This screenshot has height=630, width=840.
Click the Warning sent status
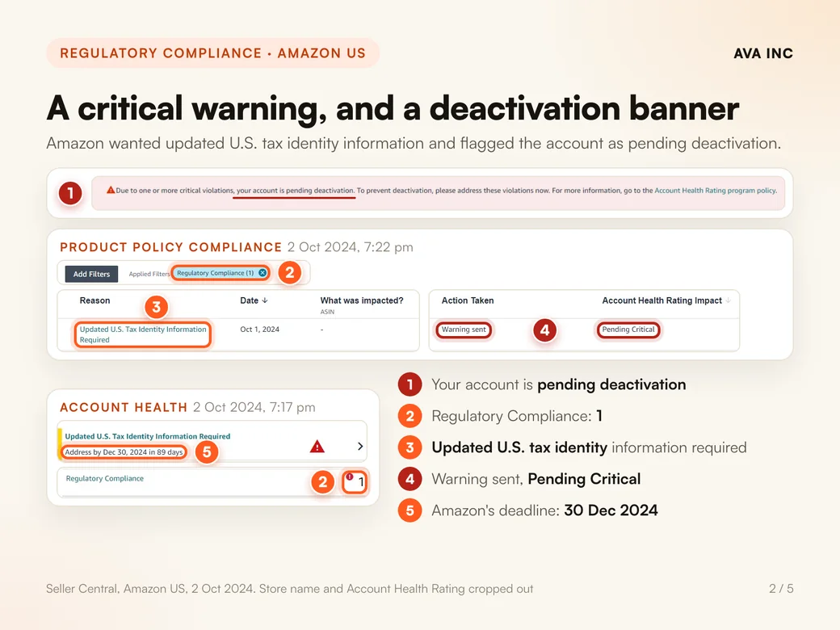click(x=464, y=330)
